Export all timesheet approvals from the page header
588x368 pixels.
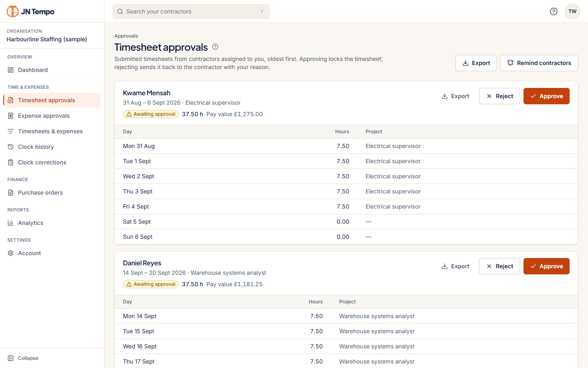[x=476, y=63]
